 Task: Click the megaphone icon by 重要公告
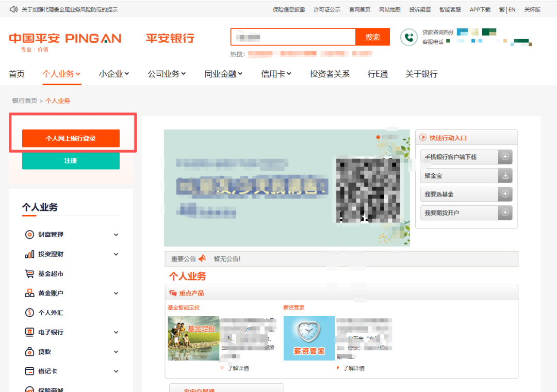(202, 258)
